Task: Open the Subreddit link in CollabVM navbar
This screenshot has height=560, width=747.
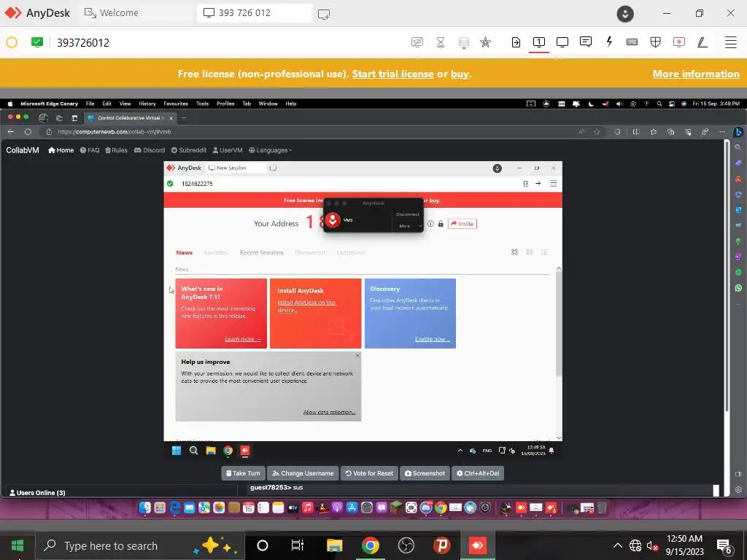Action: click(189, 150)
